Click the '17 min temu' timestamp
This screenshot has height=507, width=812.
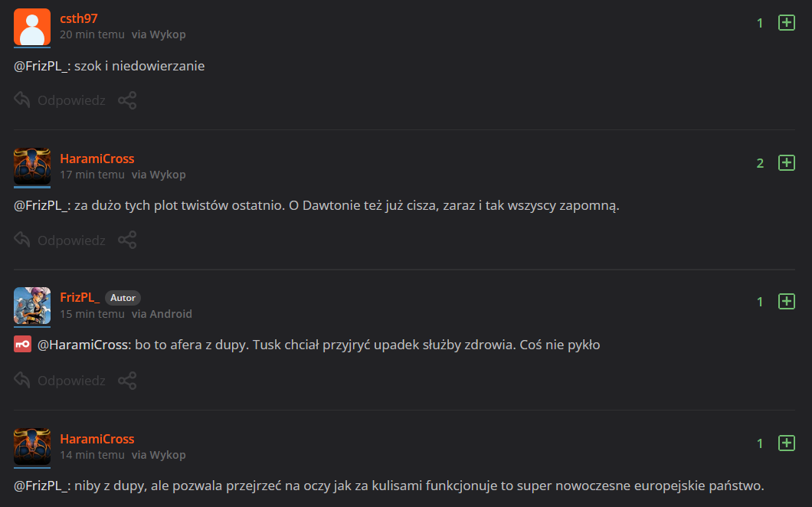coord(92,175)
